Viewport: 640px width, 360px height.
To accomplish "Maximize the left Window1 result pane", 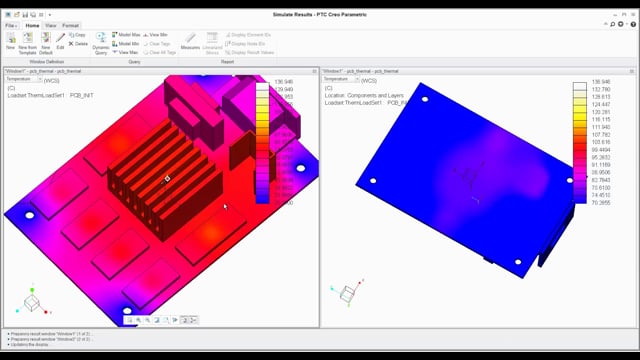I will pos(314,71).
